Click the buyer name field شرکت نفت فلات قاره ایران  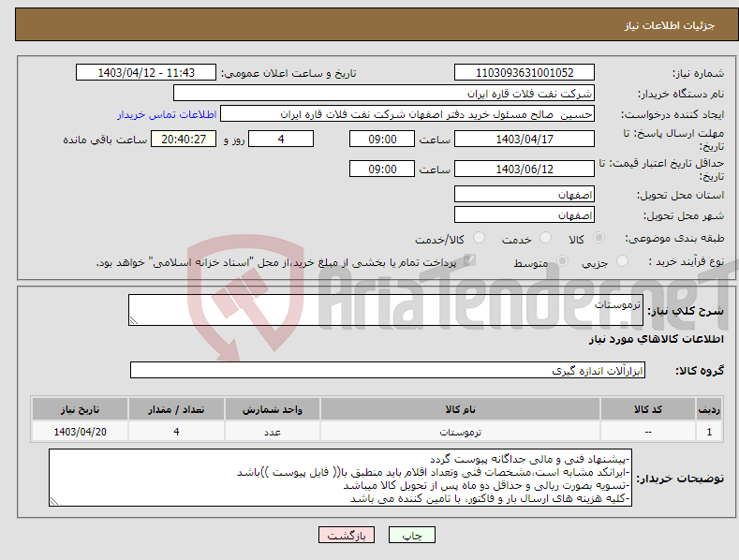[384, 93]
